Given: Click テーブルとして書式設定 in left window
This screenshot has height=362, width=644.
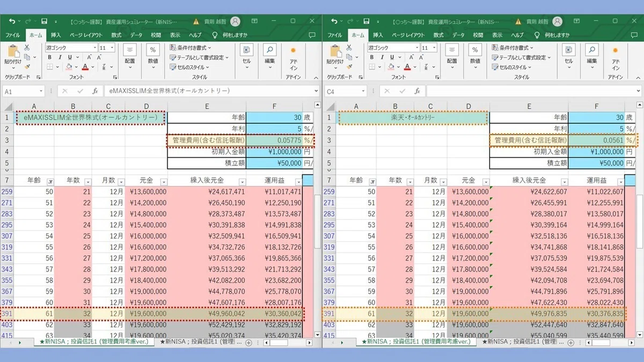Looking at the screenshot, I should tap(200, 57).
